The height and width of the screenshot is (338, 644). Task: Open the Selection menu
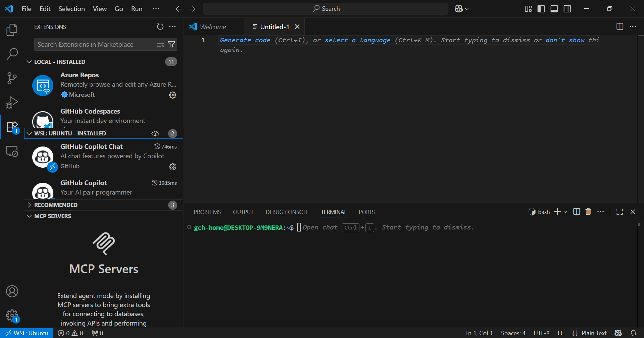coord(71,9)
